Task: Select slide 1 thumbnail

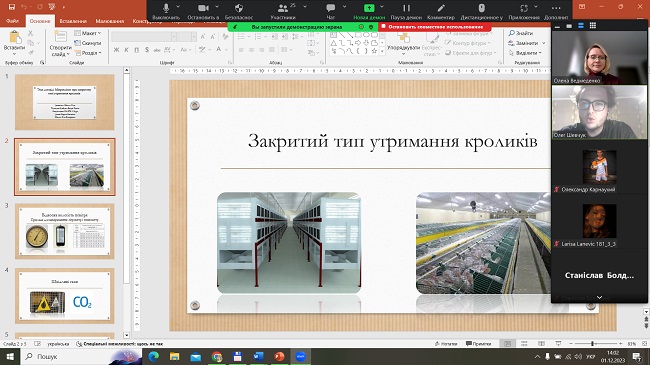Action: click(65, 102)
